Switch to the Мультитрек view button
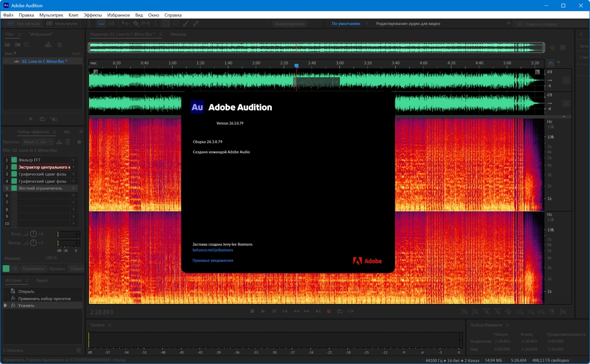590x364 pixels. click(x=62, y=23)
